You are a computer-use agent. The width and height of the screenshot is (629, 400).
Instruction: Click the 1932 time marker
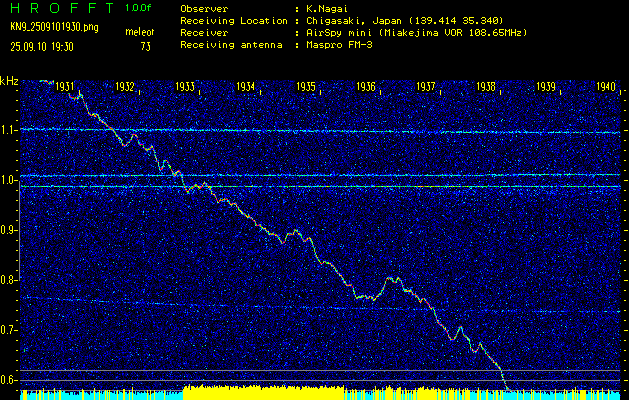pyautogui.click(x=125, y=86)
